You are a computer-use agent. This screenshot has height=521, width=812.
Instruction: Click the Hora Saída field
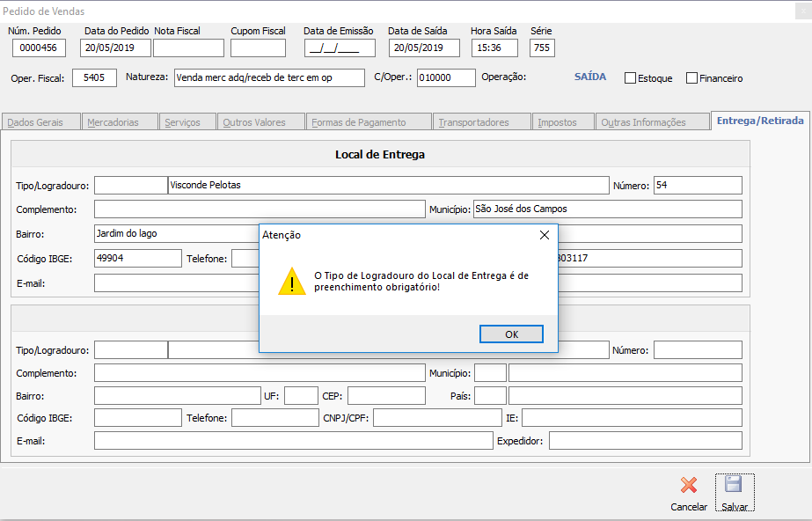click(494, 48)
